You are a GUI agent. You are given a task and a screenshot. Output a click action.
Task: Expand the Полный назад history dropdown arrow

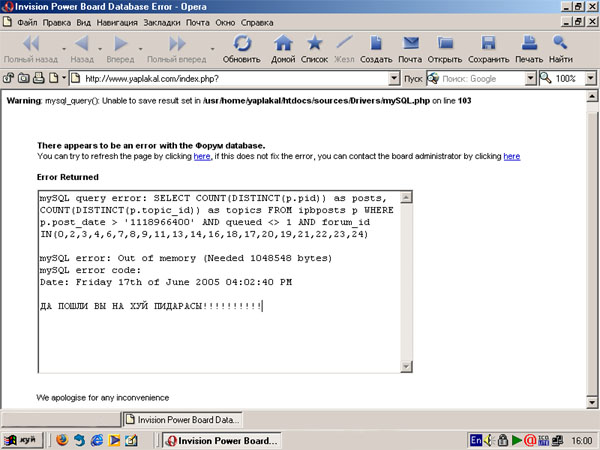[64, 49]
